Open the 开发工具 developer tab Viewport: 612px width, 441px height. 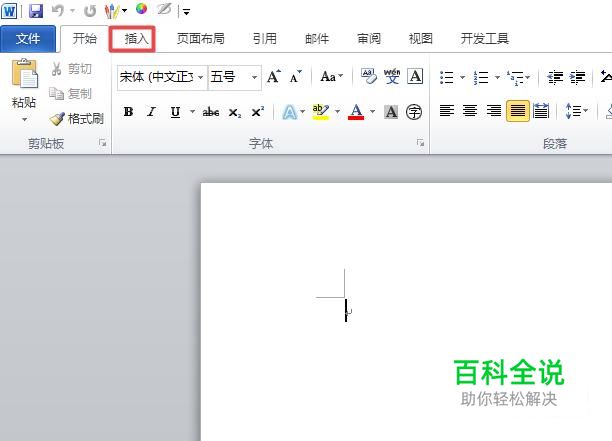(484, 39)
